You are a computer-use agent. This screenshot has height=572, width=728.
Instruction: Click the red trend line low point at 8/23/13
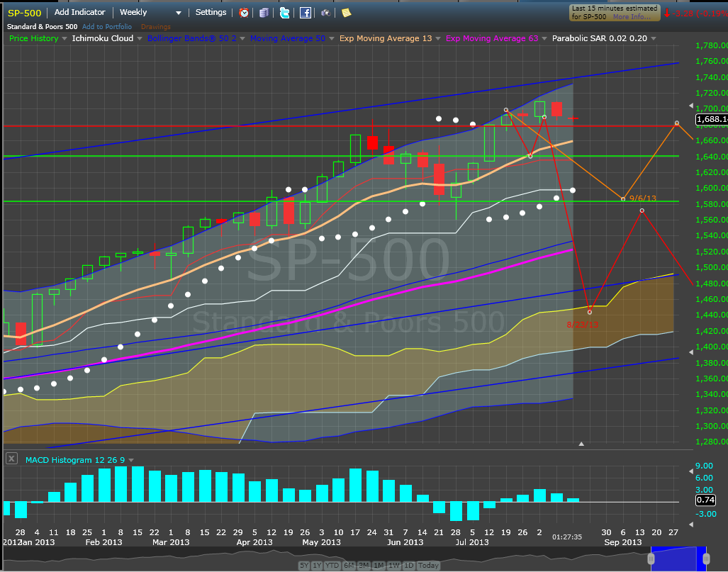click(x=590, y=312)
